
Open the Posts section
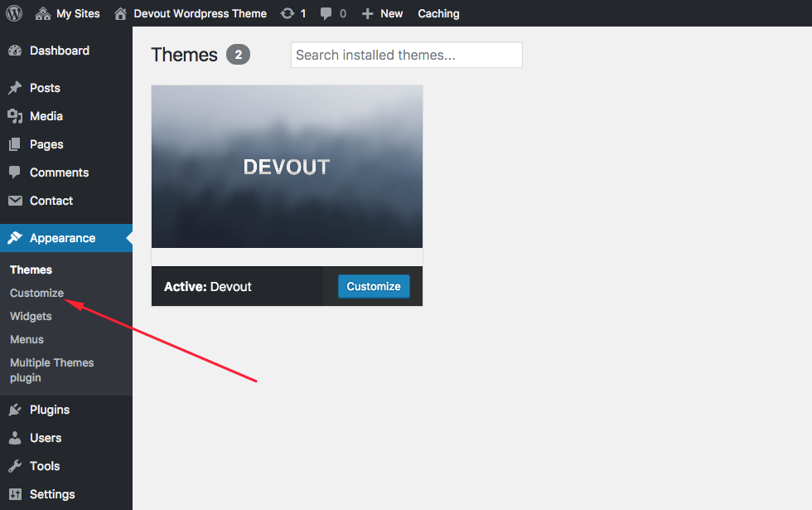(45, 88)
